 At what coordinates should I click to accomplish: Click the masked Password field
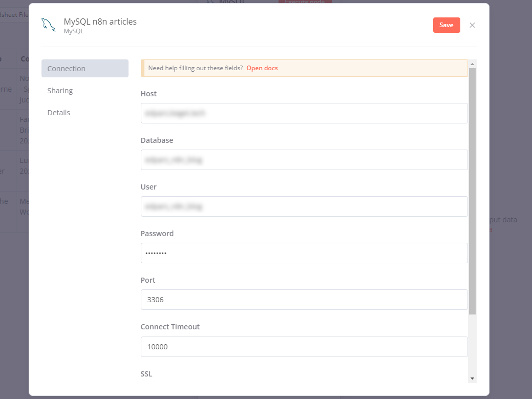click(304, 253)
